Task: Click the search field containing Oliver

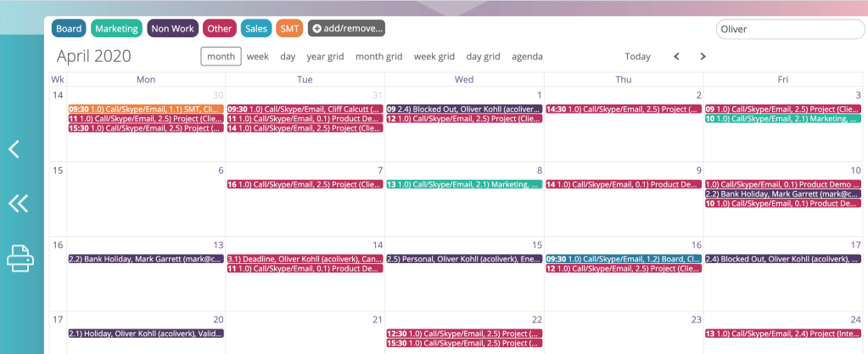Action: [x=790, y=29]
